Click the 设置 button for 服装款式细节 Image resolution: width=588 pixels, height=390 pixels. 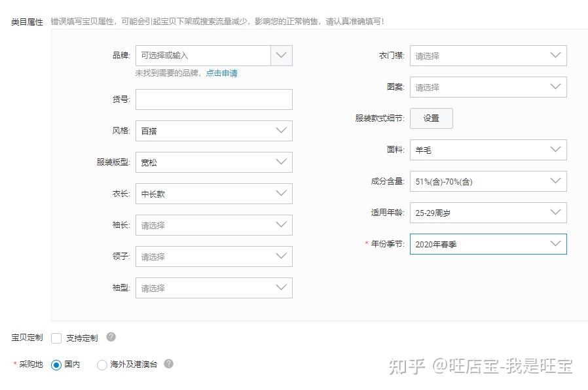coord(432,118)
